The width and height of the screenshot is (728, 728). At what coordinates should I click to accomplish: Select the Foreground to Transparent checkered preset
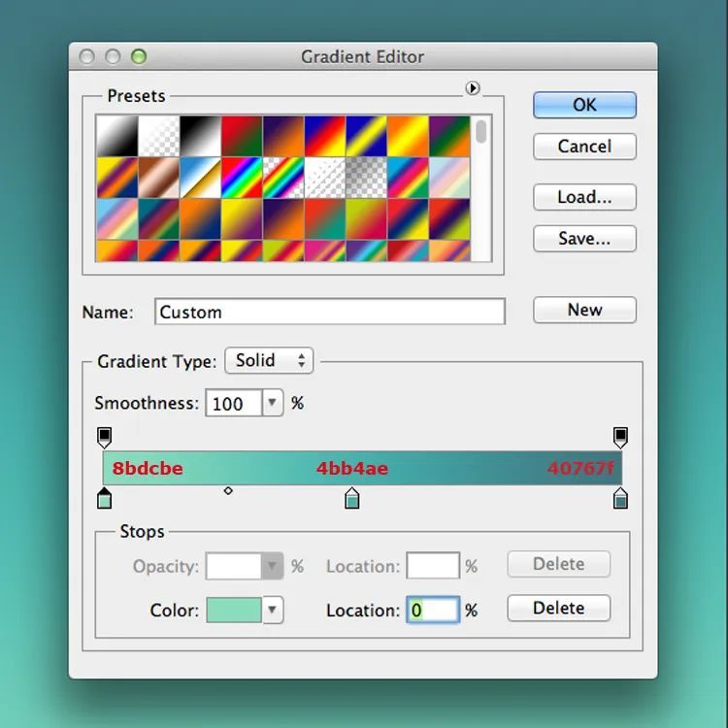pos(159,136)
